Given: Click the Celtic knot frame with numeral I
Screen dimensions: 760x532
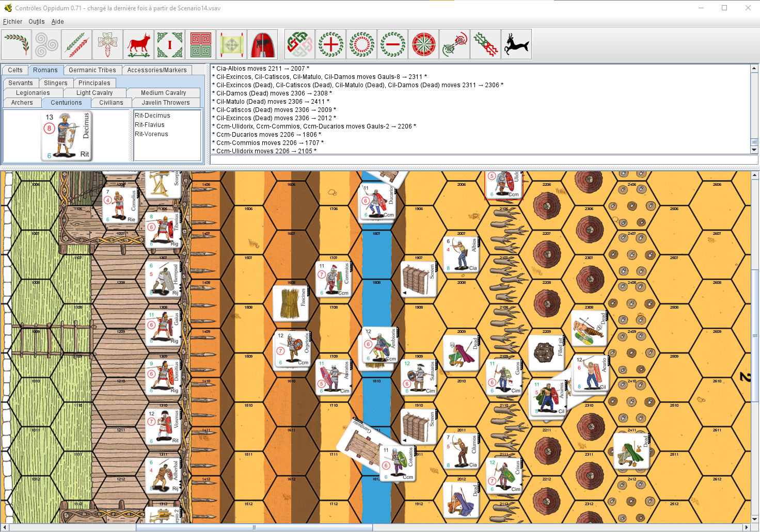Looking at the screenshot, I should tap(170, 44).
